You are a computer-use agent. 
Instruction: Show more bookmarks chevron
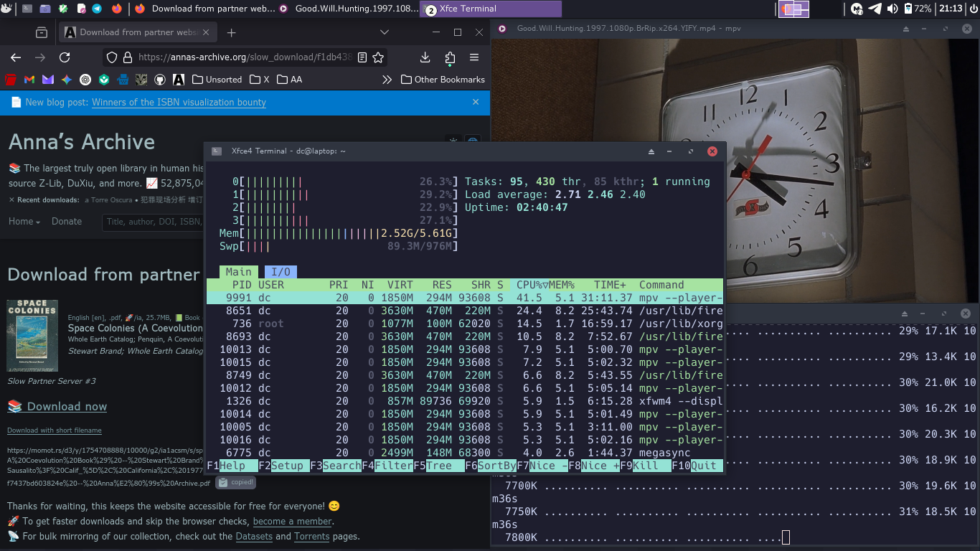pyautogui.click(x=387, y=80)
